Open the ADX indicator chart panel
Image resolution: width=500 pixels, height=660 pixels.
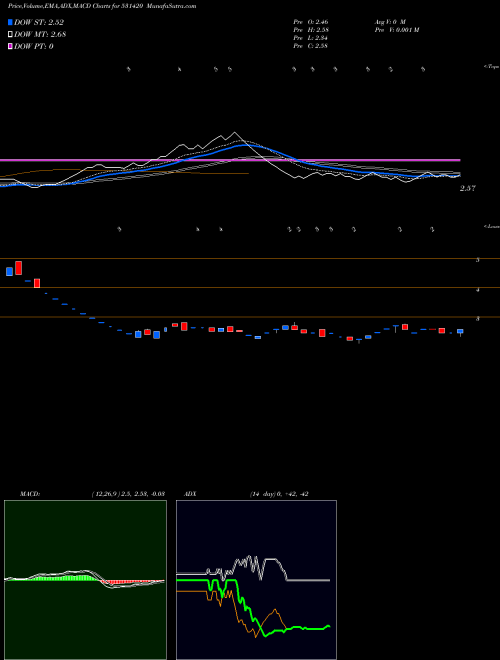256,580
